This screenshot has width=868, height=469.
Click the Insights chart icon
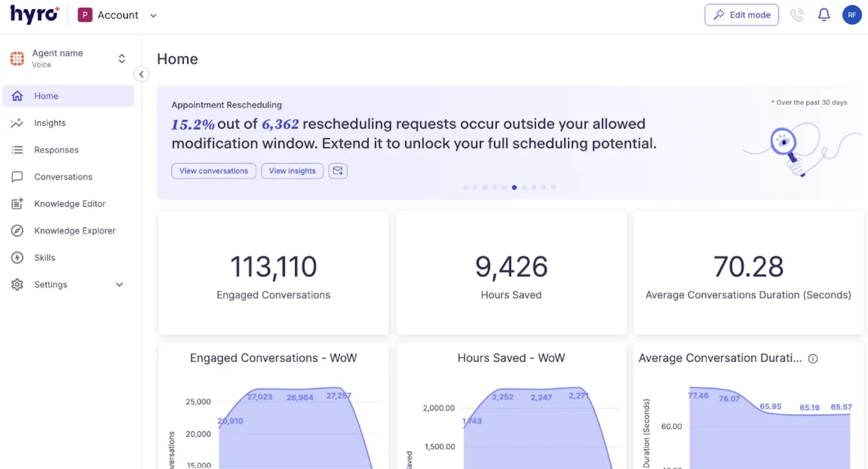(x=17, y=123)
